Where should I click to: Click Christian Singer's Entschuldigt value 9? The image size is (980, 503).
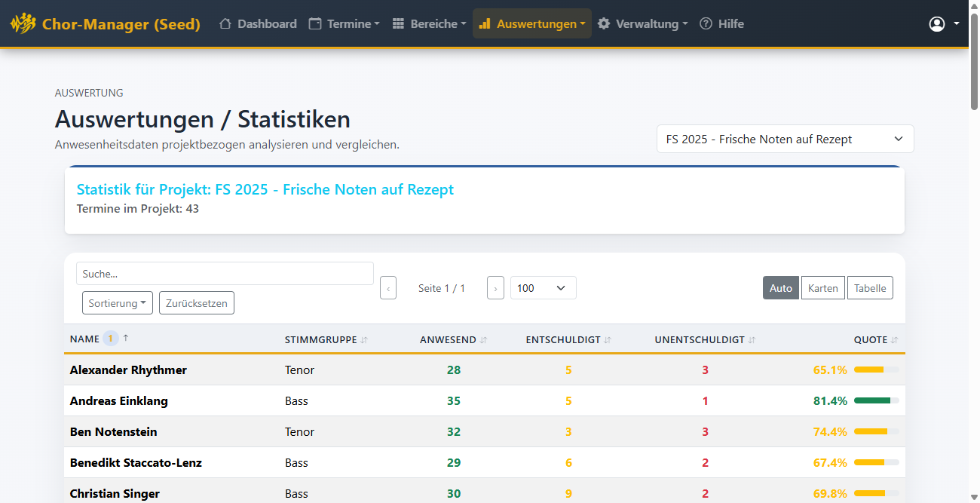[x=568, y=494]
